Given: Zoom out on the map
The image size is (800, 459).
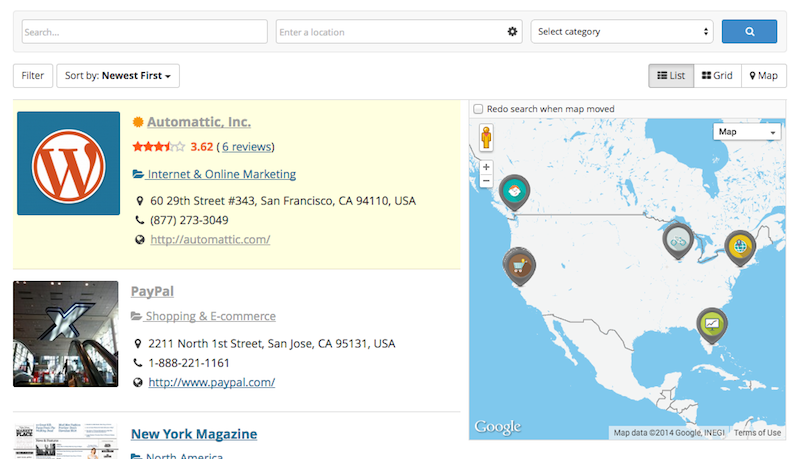Looking at the screenshot, I should click(x=486, y=181).
